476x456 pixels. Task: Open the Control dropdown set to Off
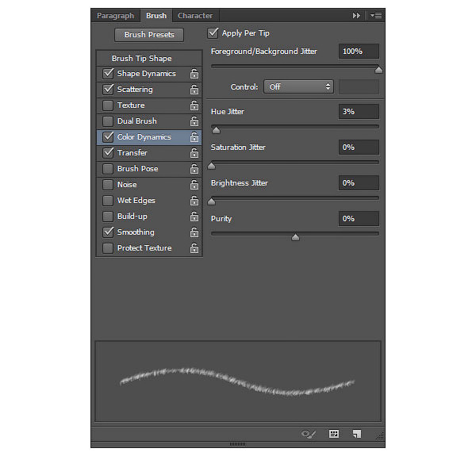pyautogui.click(x=299, y=87)
